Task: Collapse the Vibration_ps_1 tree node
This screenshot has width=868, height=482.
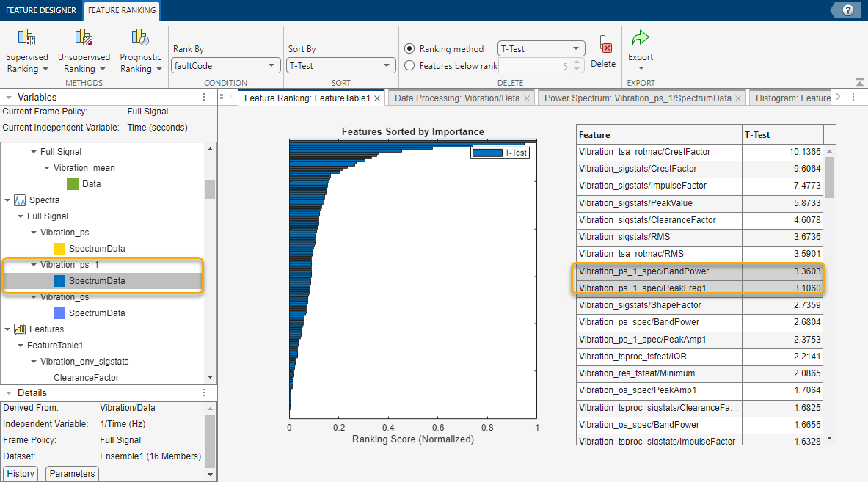Action: point(34,265)
